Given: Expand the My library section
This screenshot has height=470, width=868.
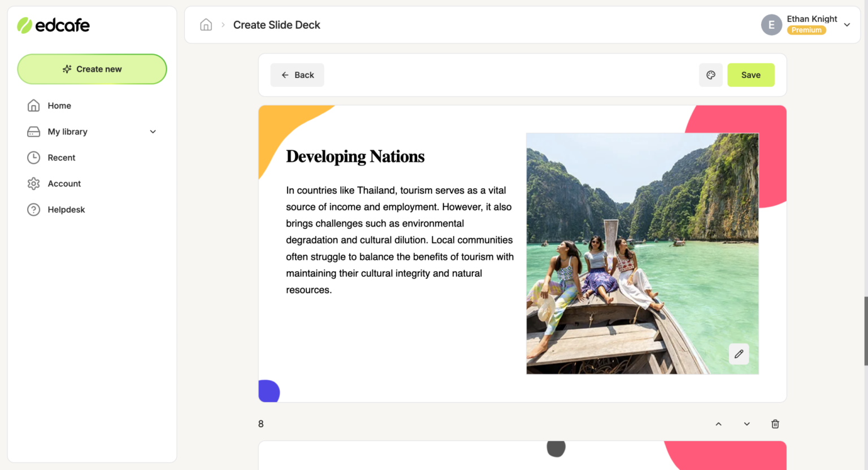Looking at the screenshot, I should (x=153, y=131).
